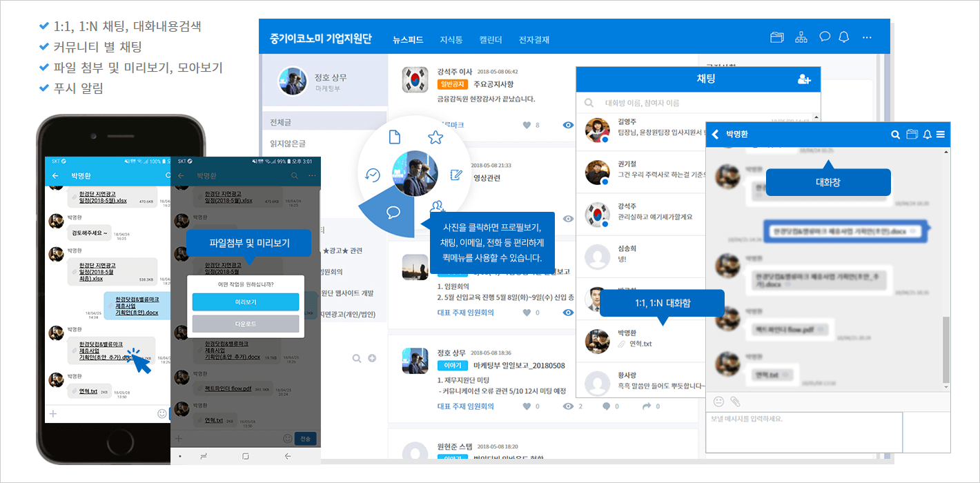Switch to the 캘린더 tab
980x483 pixels.
491,39
